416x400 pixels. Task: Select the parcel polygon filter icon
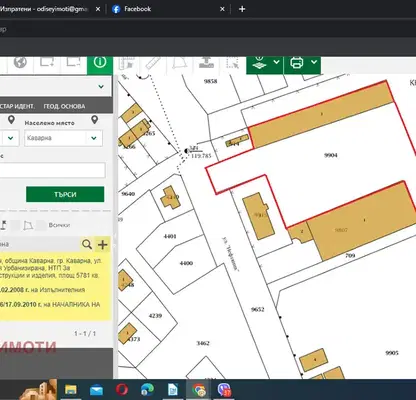29,226
